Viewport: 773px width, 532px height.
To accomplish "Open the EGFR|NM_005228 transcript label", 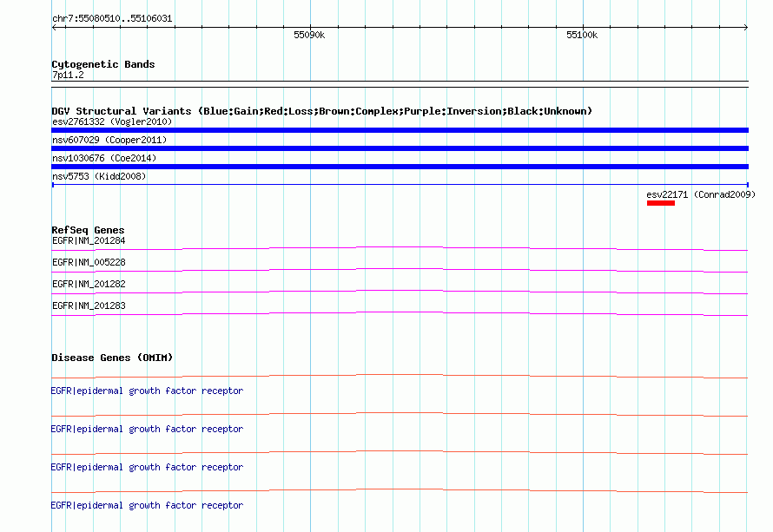I will point(89,263).
